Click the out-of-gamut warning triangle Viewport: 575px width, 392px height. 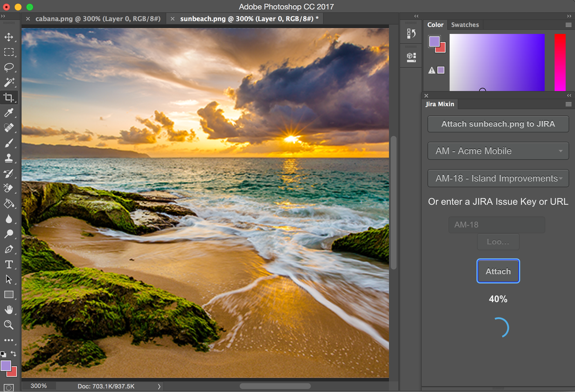coord(432,70)
